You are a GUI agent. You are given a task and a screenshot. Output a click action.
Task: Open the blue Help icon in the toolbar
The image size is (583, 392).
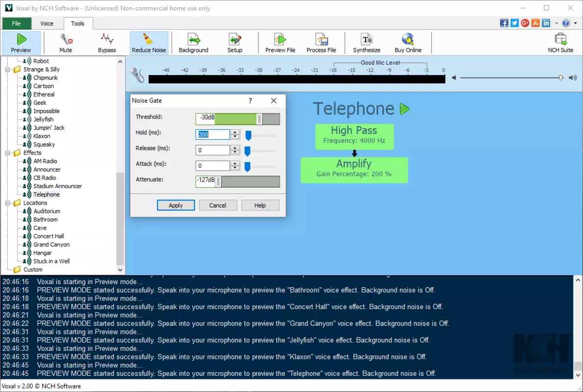tap(566, 23)
